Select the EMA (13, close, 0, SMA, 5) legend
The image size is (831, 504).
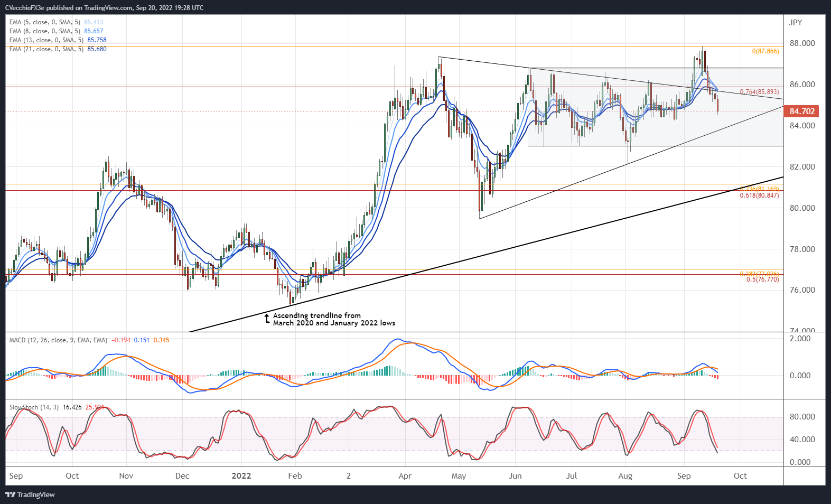point(46,40)
